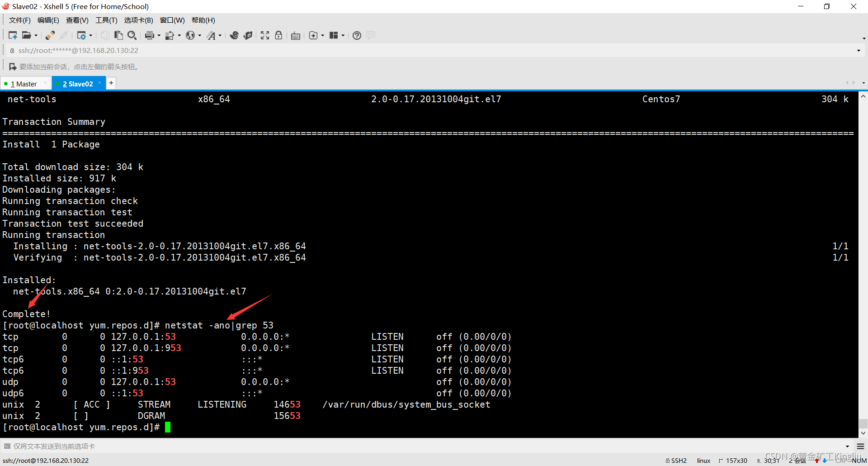Toggle the chat bubble icon on the toolbar
This screenshot has height=466, width=868.
371,35
